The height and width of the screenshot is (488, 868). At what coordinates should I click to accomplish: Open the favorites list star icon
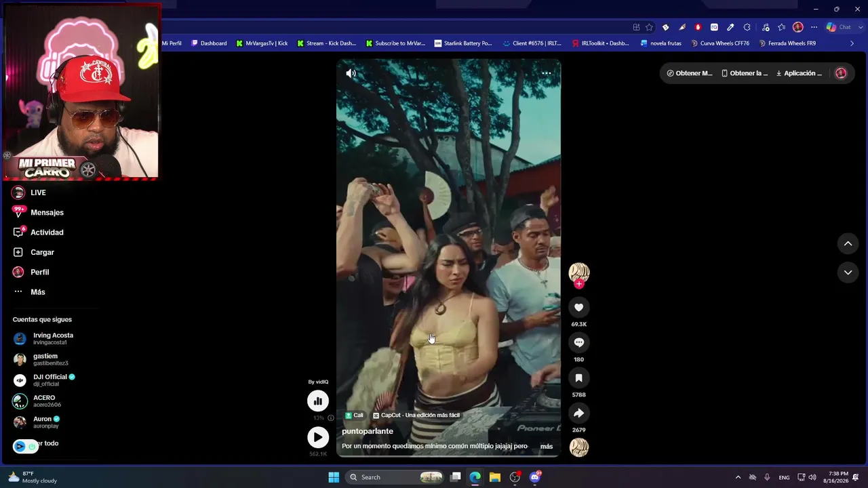click(782, 27)
